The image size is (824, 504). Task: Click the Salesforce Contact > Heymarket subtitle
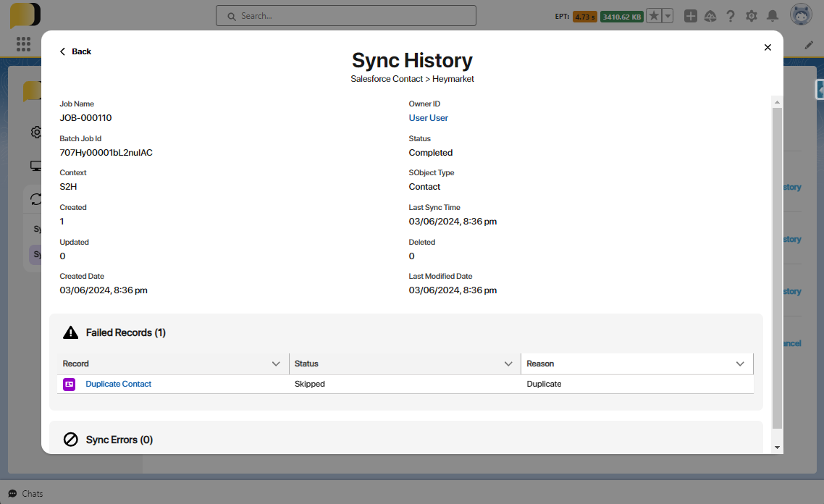click(x=412, y=79)
